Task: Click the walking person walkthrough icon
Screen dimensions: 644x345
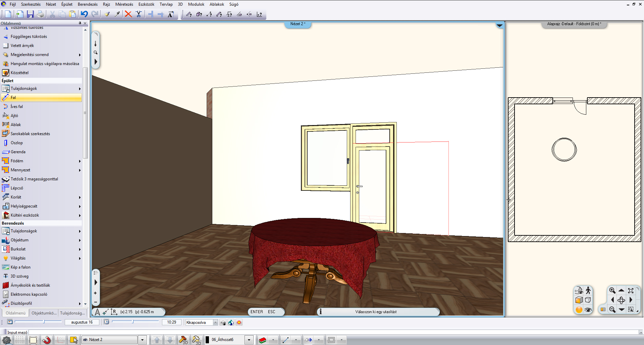Action: [x=588, y=290]
